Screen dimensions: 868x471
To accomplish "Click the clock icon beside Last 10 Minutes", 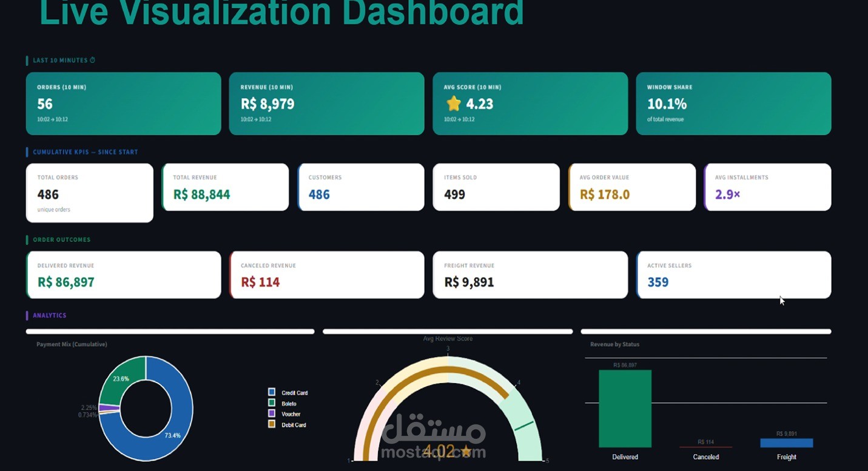I will pos(92,60).
